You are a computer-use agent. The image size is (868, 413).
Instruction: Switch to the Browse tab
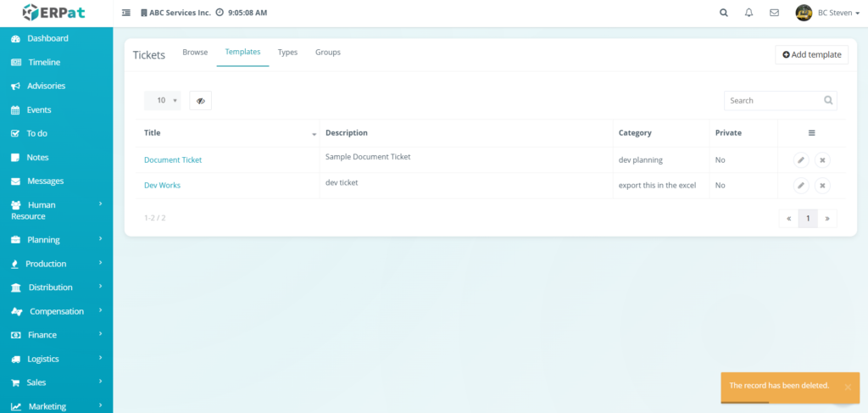195,53
